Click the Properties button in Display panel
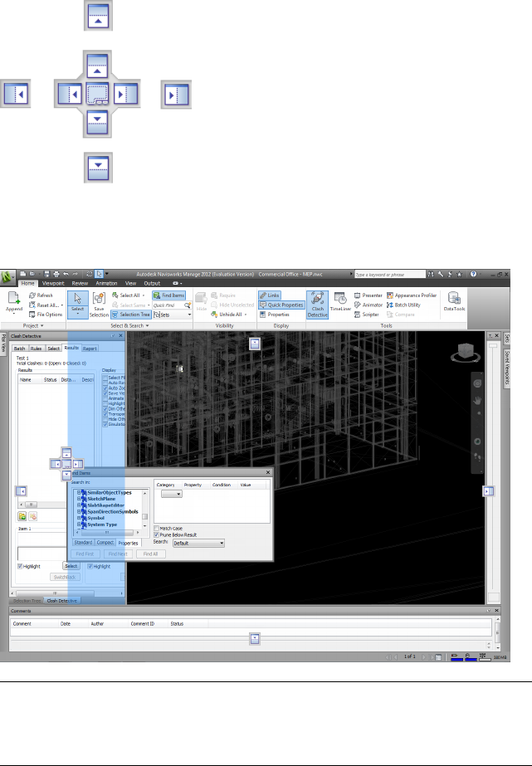Screen dimensions: 532x766 [x=275, y=315]
